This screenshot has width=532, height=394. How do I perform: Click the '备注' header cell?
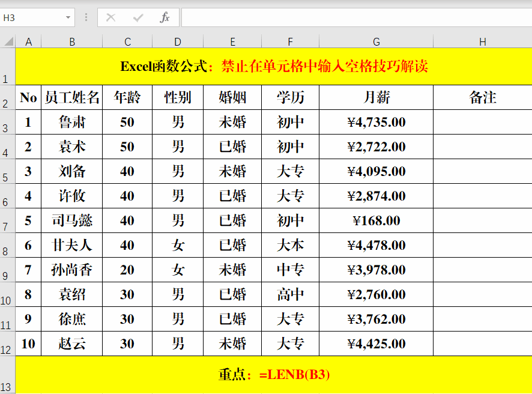tap(483, 97)
